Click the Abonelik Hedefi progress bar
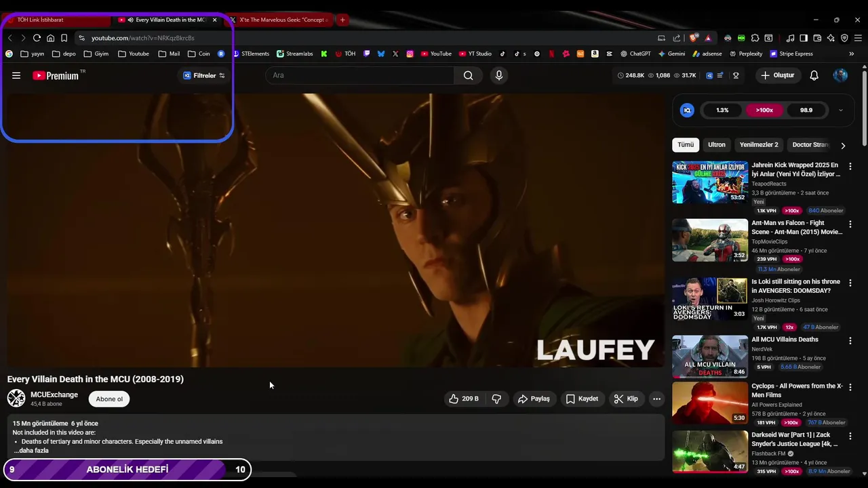The height and width of the screenshot is (488, 868). click(x=127, y=469)
